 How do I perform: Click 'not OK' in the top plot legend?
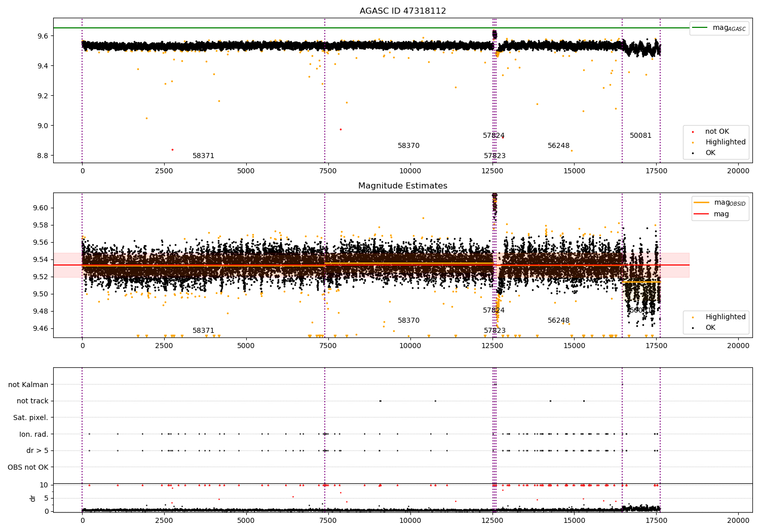click(x=717, y=132)
